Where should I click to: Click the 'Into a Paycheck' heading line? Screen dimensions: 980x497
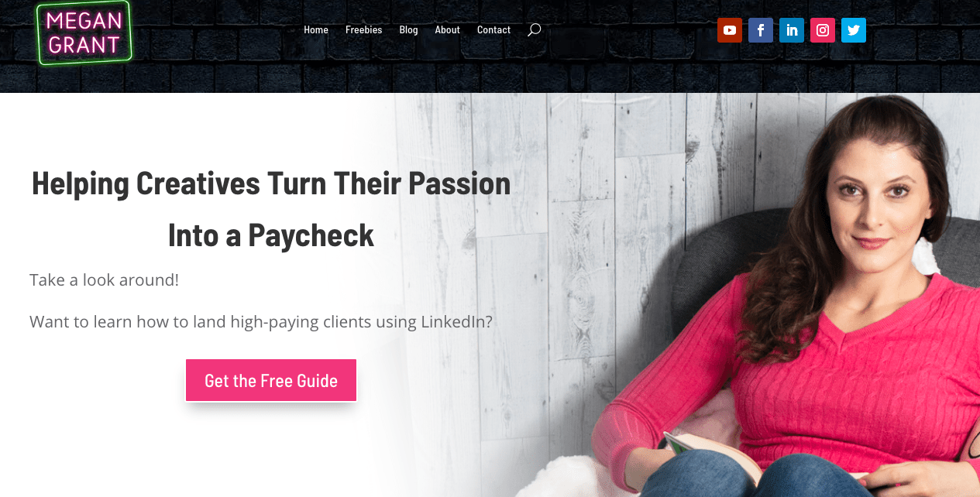coord(271,235)
